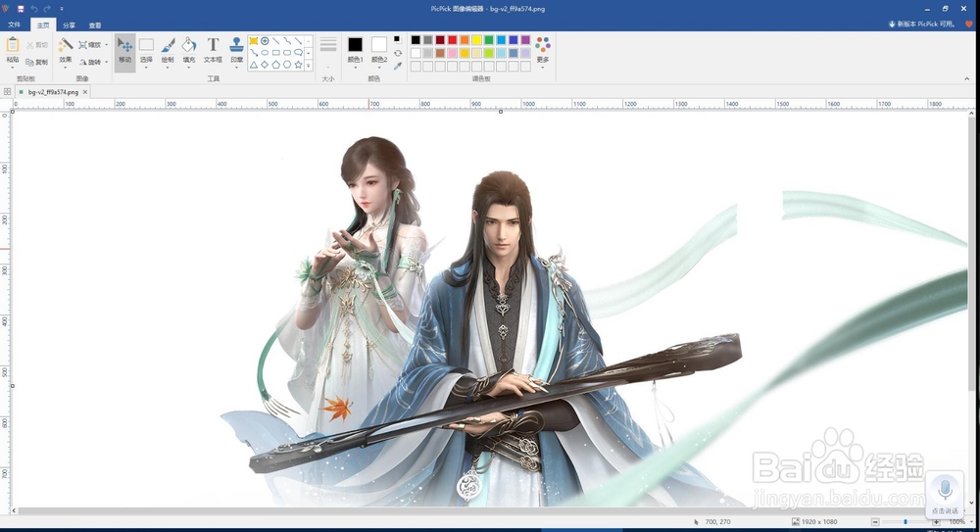
Task: Adjust the zoom slider handle
Action: (905, 522)
